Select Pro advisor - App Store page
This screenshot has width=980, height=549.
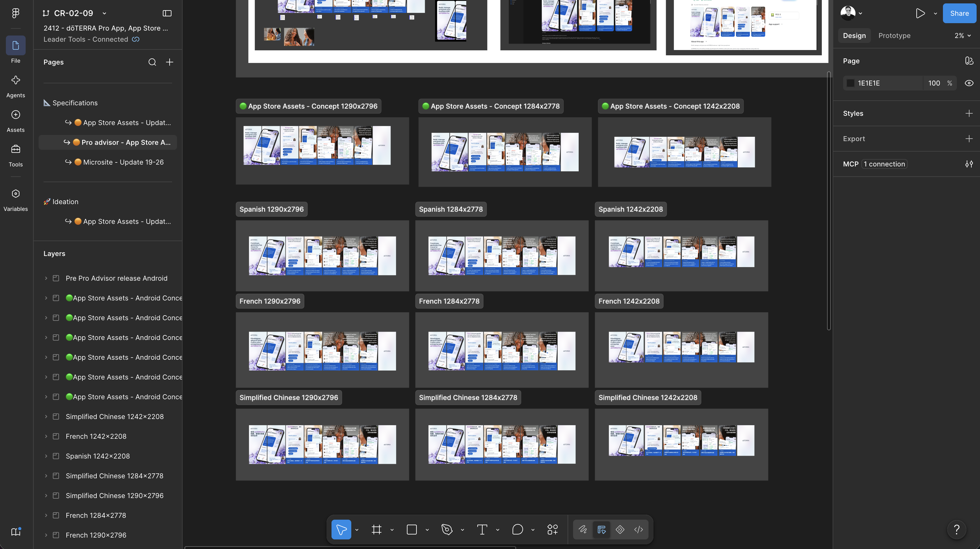[x=108, y=143]
